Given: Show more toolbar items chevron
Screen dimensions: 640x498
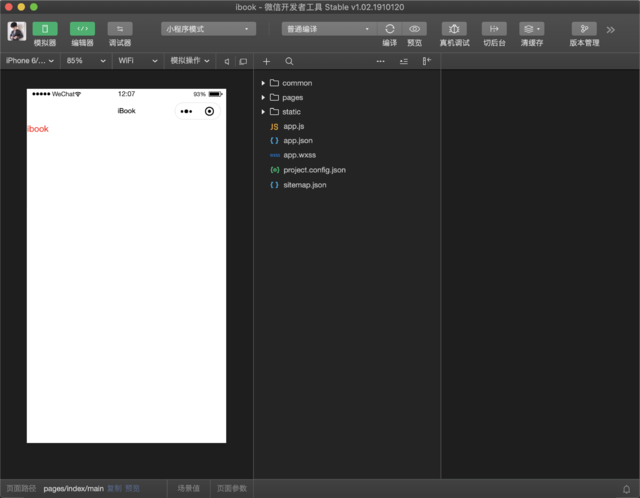Looking at the screenshot, I should [x=611, y=30].
